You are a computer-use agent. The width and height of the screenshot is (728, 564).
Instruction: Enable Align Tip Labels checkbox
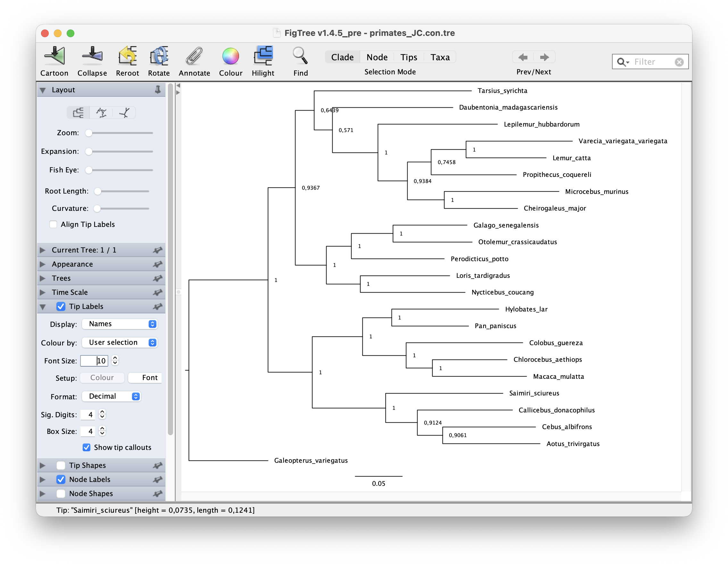tap(53, 224)
